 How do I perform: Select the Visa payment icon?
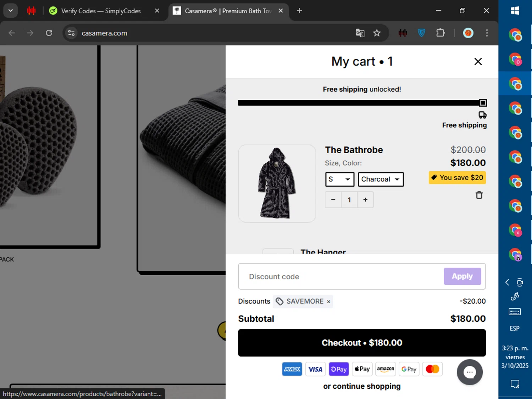(315, 369)
